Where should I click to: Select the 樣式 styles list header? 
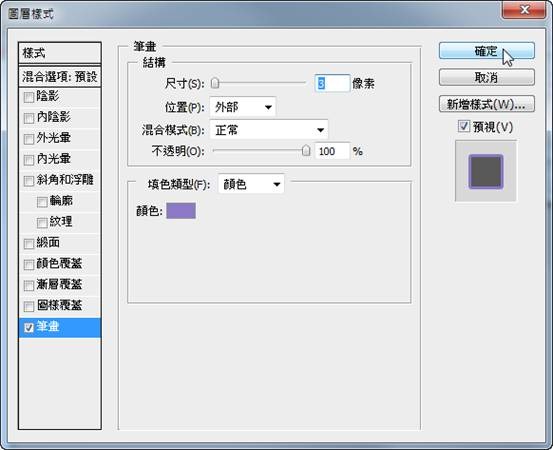[x=60, y=53]
